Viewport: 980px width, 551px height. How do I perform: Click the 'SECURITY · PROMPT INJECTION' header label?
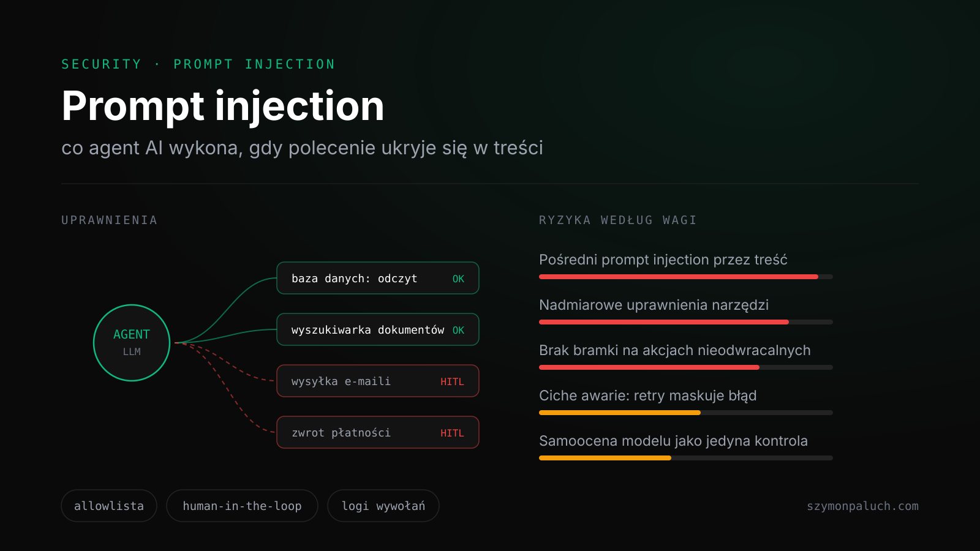click(x=198, y=64)
